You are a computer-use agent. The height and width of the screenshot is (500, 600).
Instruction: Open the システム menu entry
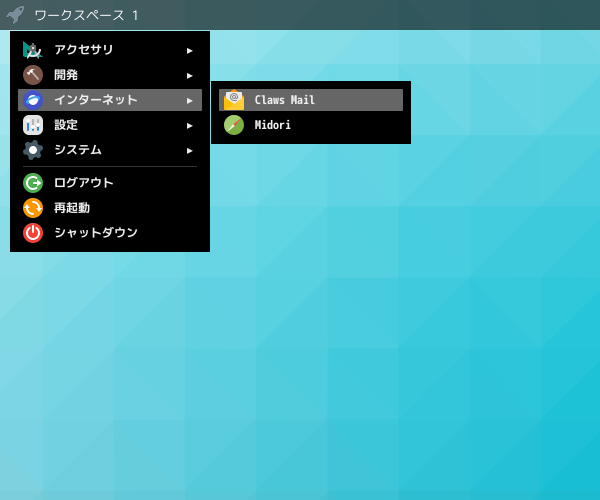(x=110, y=150)
